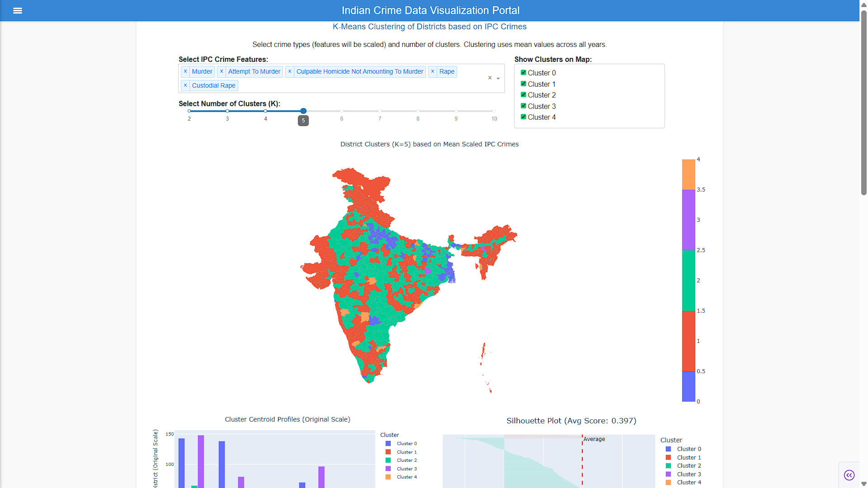Viewport: 868px width, 488px height.
Task: Expand the IPC crime features dropdown arrow
Action: point(498,79)
